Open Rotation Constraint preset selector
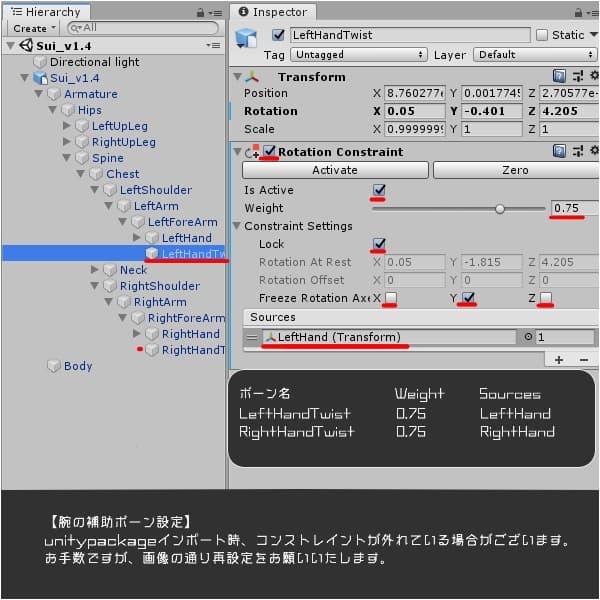 [578, 151]
